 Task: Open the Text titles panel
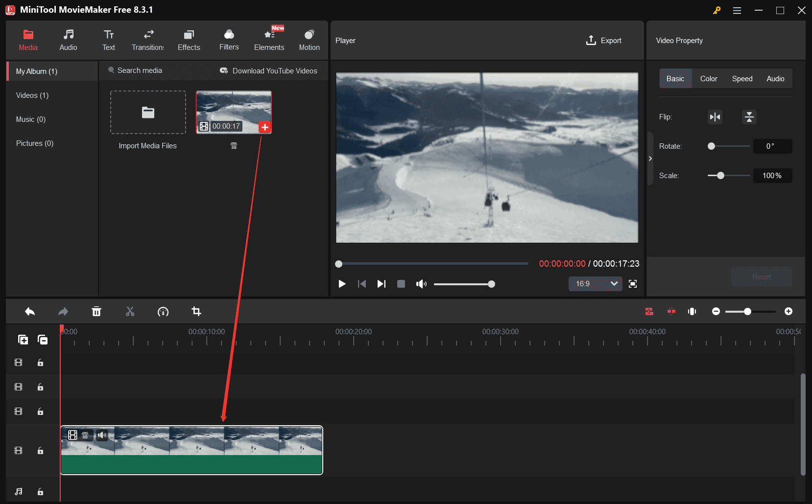pos(108,39)
